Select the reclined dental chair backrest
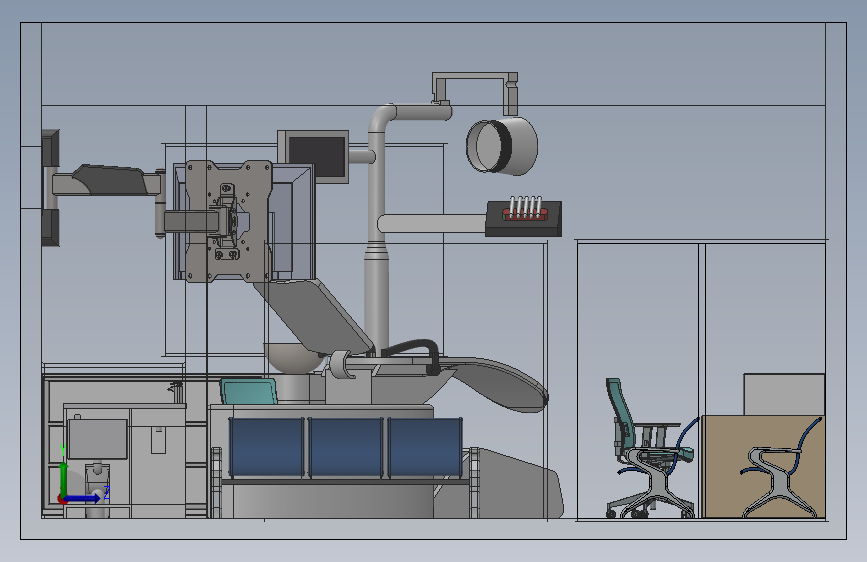Screen dimensions: 867x562 tap(314, 315)
